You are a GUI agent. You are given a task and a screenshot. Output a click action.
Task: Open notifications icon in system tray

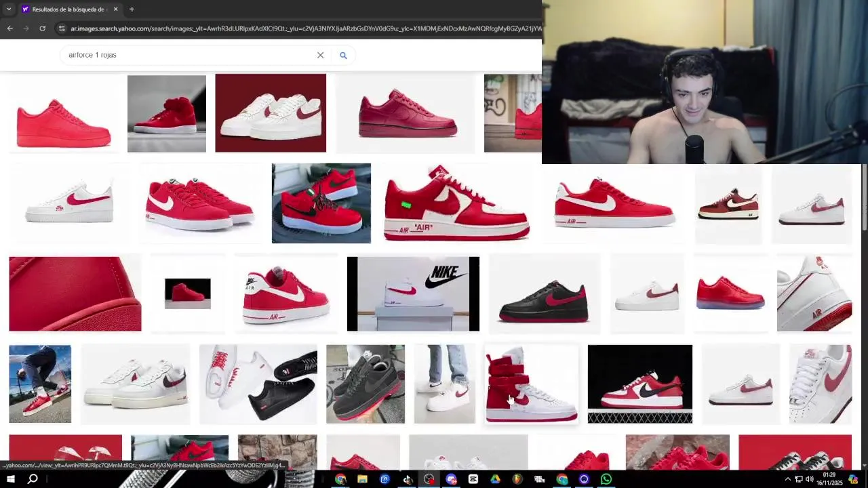coord(853,479)
